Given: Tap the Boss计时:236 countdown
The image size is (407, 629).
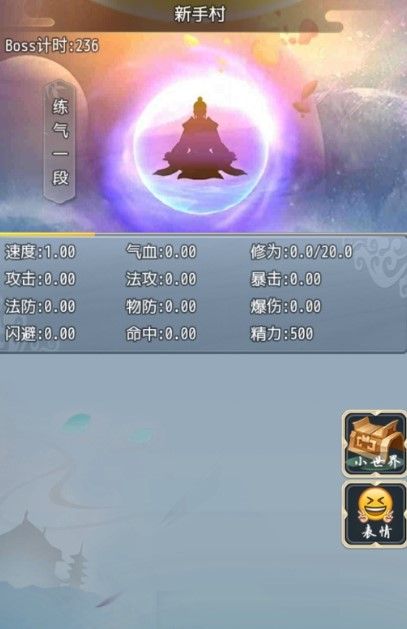Looking at the screenshot, I should click(52, 45).
